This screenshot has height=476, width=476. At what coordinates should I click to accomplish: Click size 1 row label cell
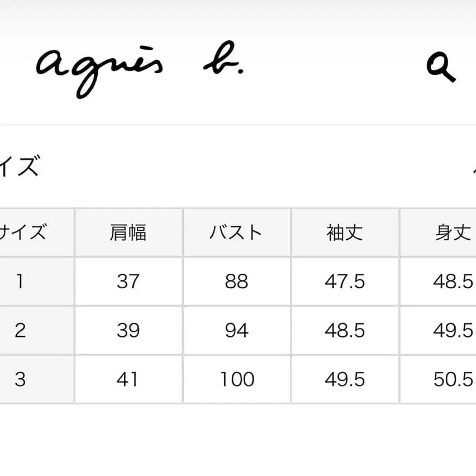point(20,282)
